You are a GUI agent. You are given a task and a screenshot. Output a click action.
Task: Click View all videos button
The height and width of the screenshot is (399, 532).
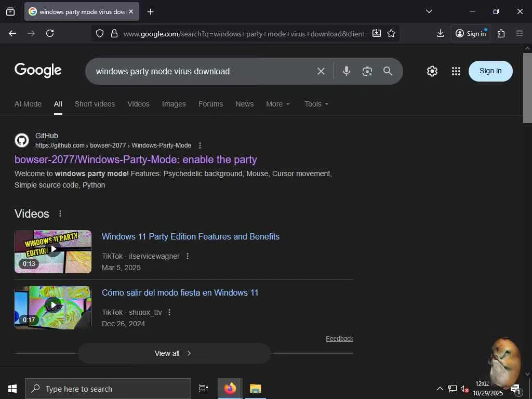click(175, 353)
